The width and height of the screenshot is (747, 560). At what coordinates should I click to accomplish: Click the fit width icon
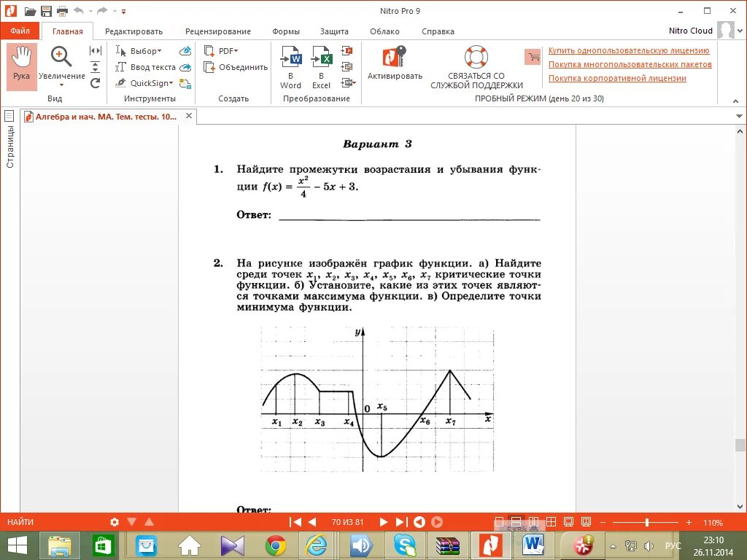point(96,50)
